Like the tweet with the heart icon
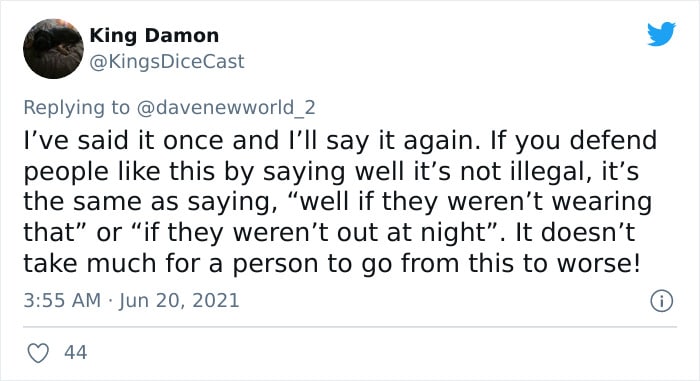 coord(38,353)
